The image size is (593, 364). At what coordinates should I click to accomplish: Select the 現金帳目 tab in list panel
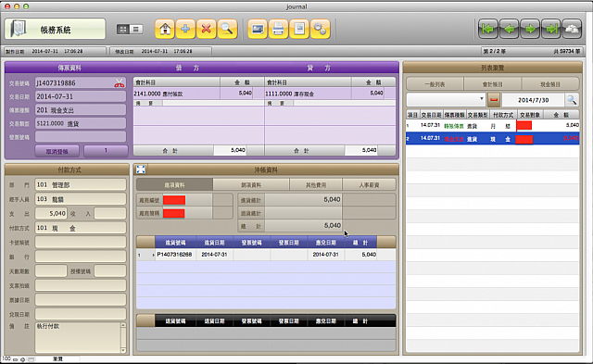click(550, 84)
